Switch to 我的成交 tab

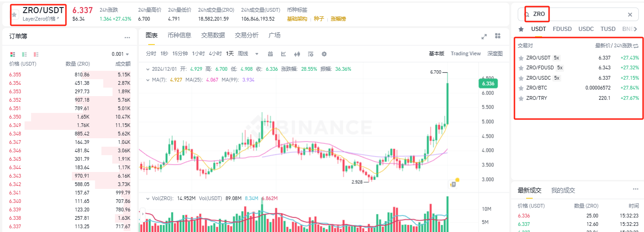coord(563,190)
